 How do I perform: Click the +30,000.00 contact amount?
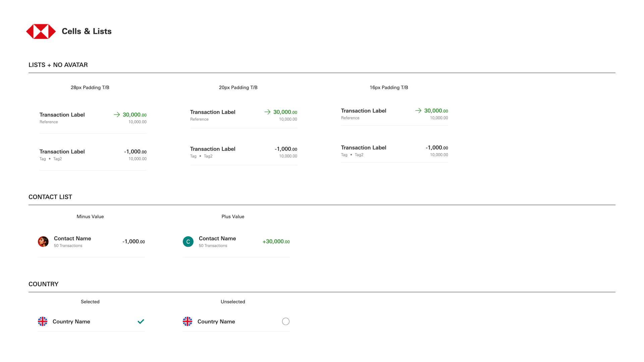pyautogui.click(x=276, y=241)
